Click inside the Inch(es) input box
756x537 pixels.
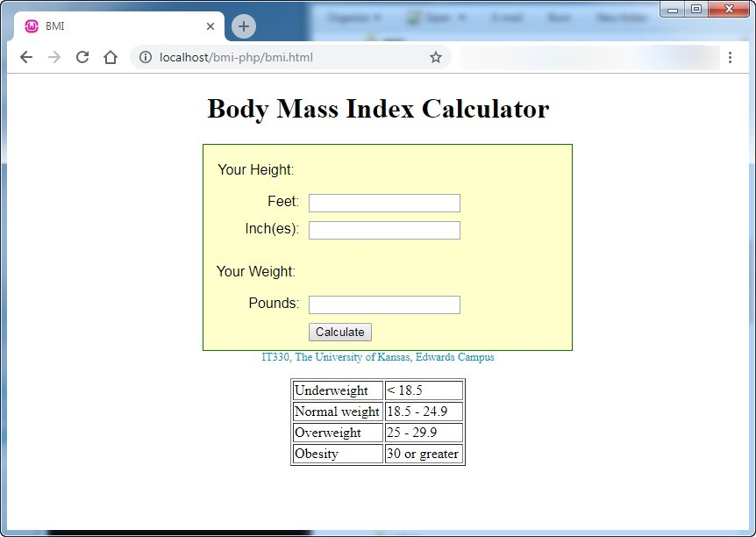(384, 230)
